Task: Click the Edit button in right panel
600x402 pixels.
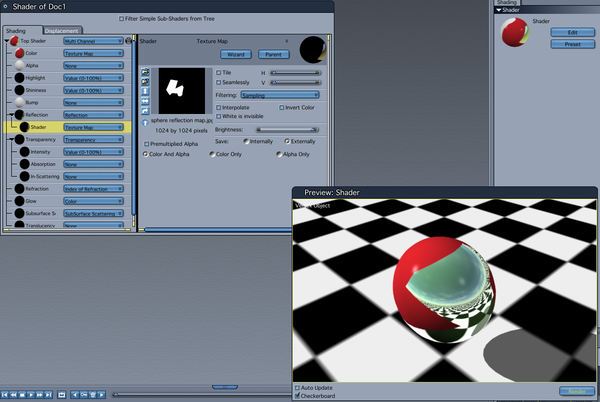Action: (x=572, y=32)
